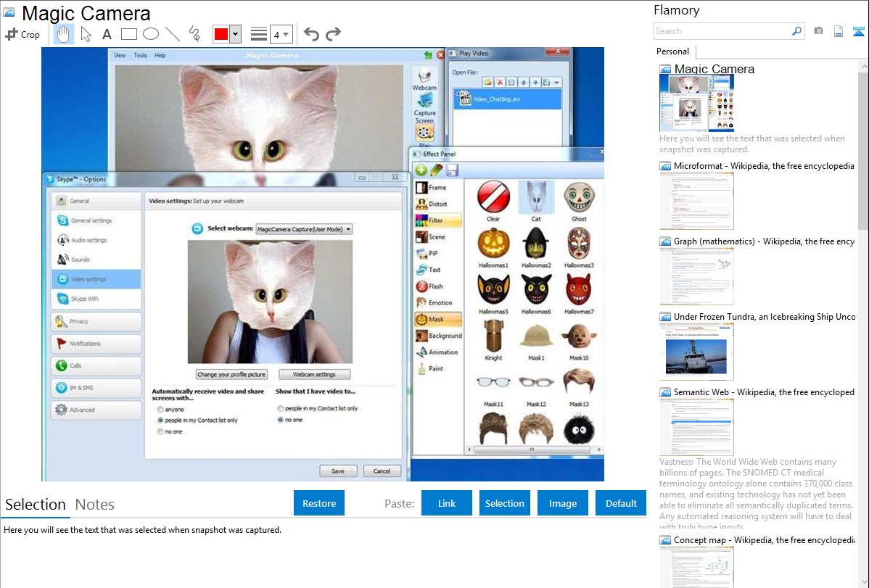Click Save in Skype Options
Image resolution: width=869 pixels, height=588 pixels.
[x=338, y=471]
